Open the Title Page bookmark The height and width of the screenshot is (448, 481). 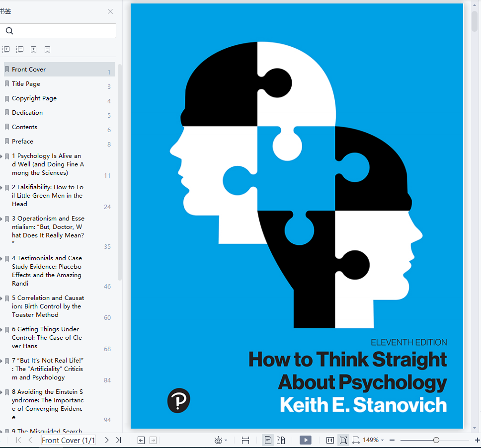click(59, 84)
